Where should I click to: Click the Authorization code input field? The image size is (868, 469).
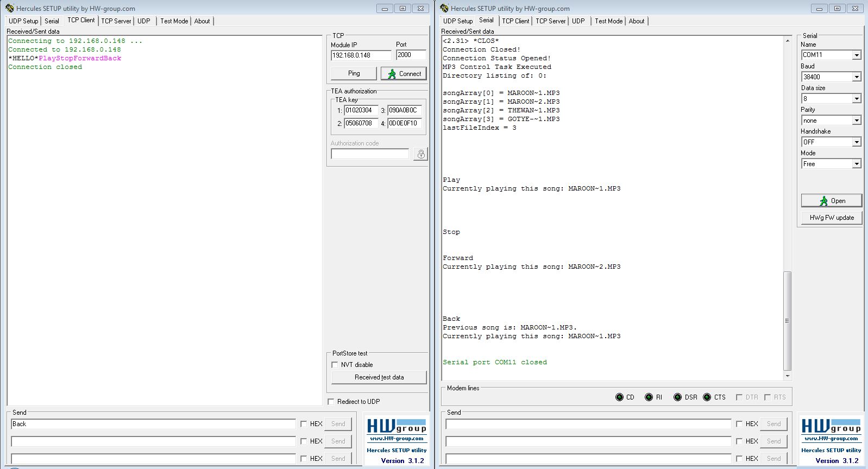[370, 154]
